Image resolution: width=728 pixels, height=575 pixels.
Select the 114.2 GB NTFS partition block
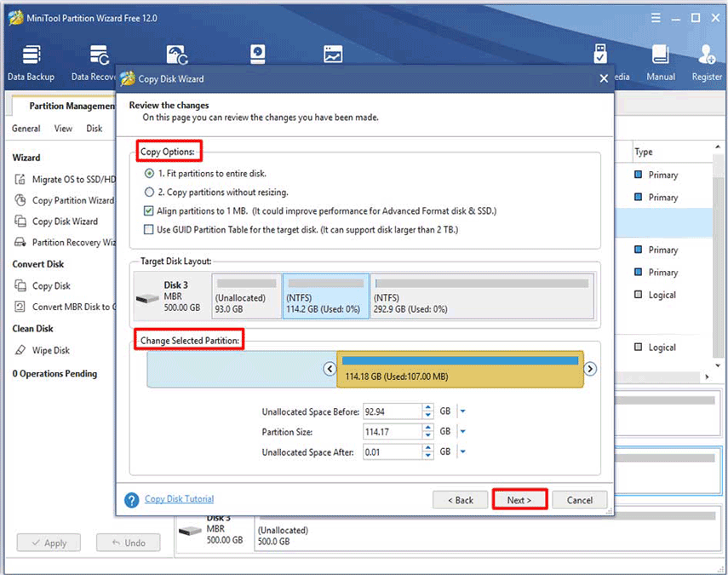point(326,296)
